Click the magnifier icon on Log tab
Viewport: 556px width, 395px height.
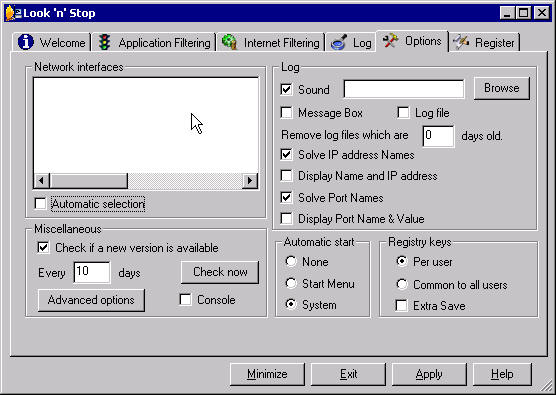point(339,42)
